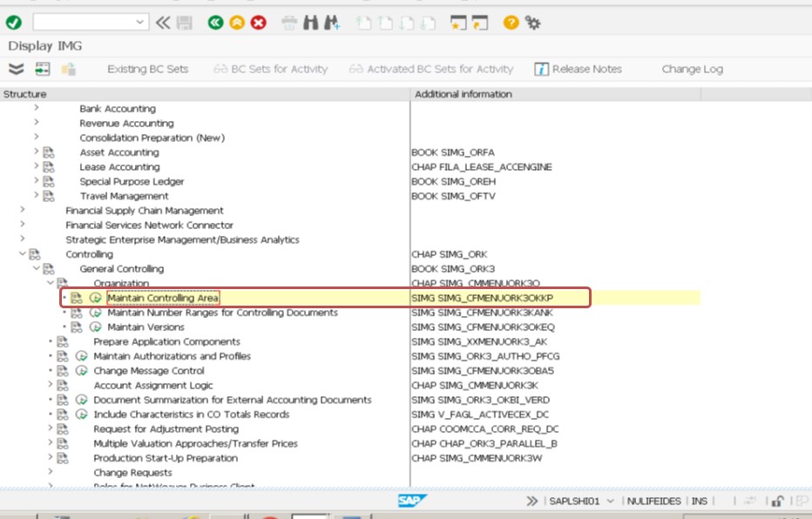Execute the Maintain Controlling Area activity icon

[95, 298]
